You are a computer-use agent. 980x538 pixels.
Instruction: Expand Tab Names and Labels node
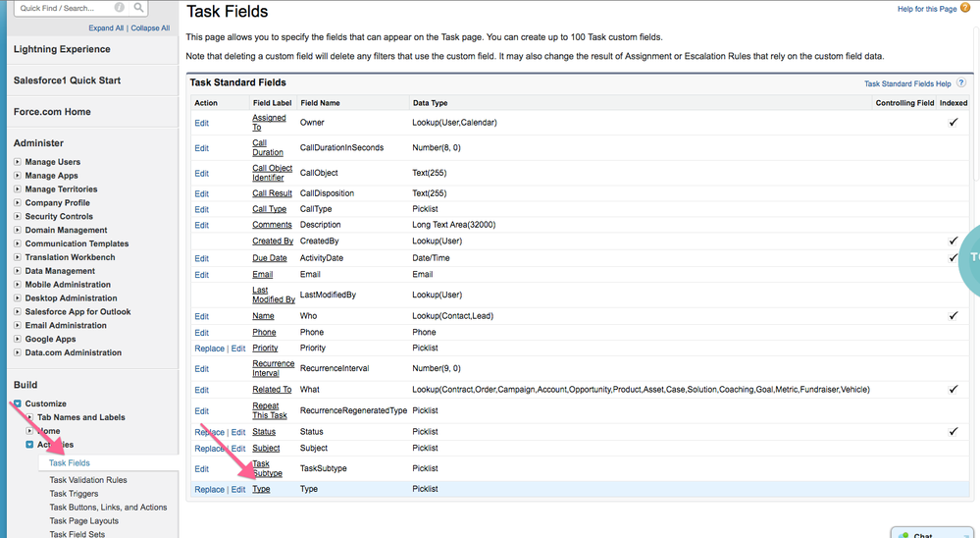[x=29, y=417]
